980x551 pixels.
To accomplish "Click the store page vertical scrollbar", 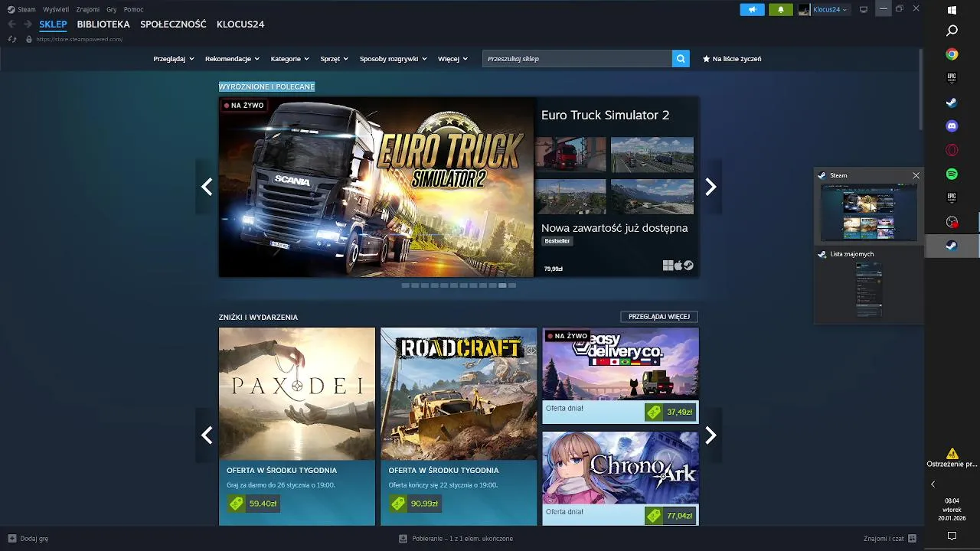I will [920, 90].
